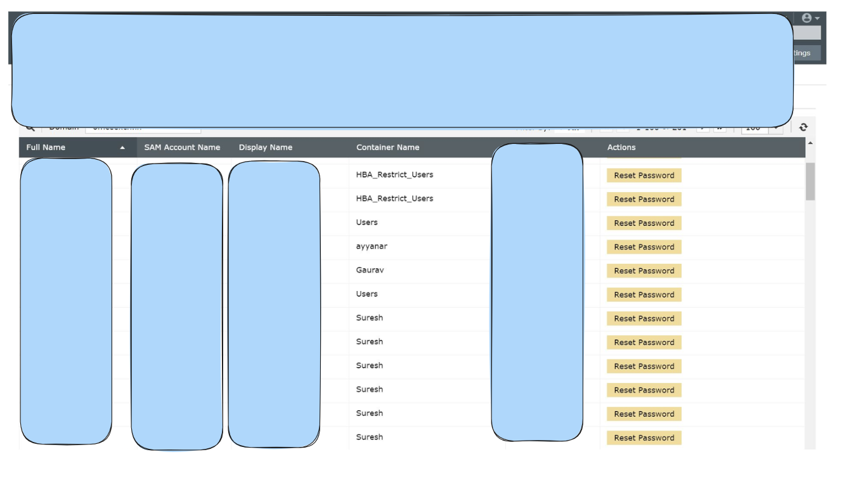Screen dimensions: 868x492
Task: Click the refresh icon above the table
Action: click(803, 127)
